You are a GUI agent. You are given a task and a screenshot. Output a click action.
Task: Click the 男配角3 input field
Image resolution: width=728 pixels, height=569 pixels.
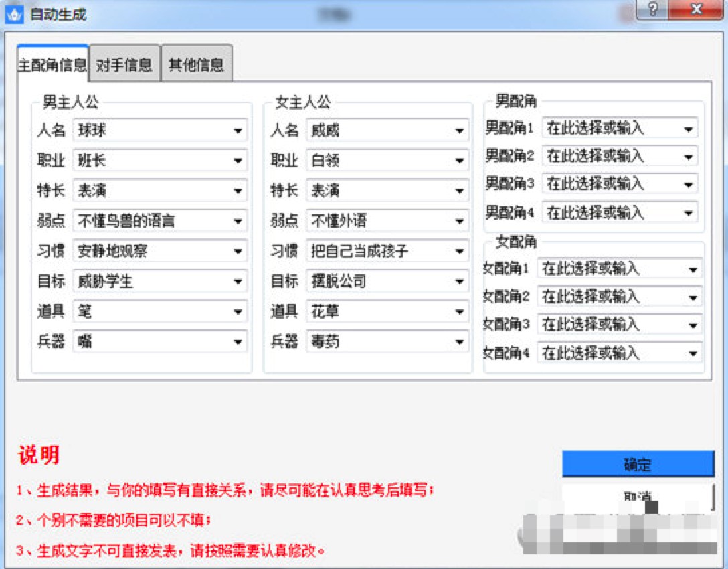coord(620,184)
